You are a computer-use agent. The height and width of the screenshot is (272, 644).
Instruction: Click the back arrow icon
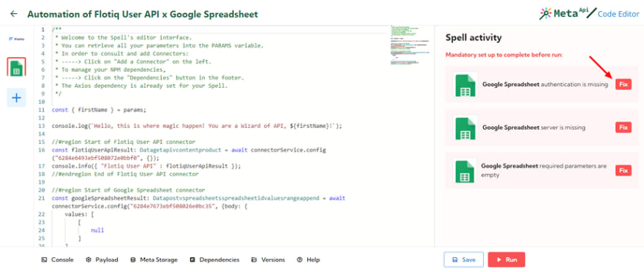[14, 14]
